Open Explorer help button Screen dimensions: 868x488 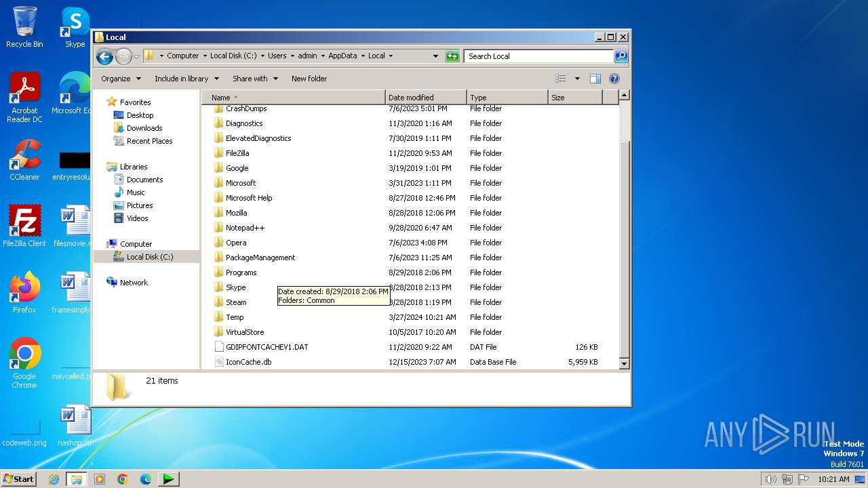tap(614, 79)
